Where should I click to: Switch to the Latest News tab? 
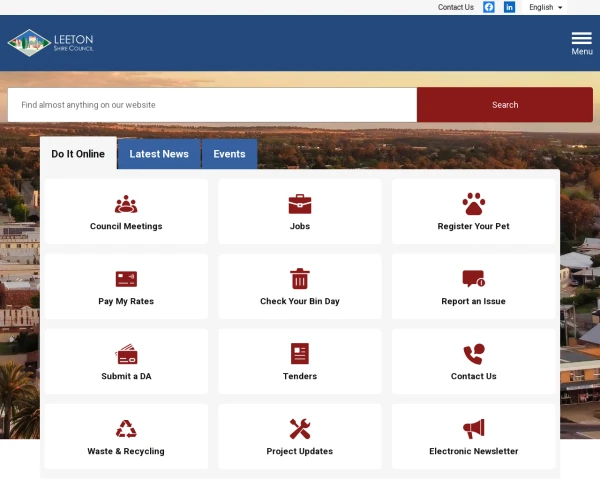tap(159, 154)
